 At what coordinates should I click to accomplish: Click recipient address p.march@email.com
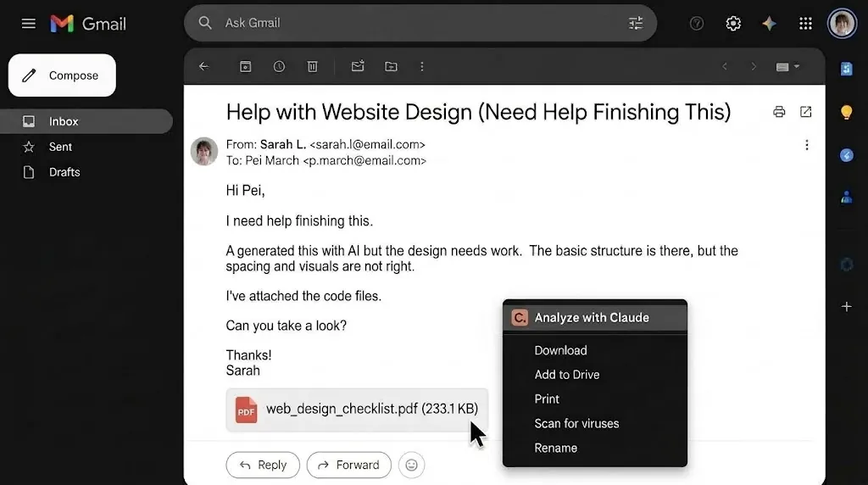(364, 160)
